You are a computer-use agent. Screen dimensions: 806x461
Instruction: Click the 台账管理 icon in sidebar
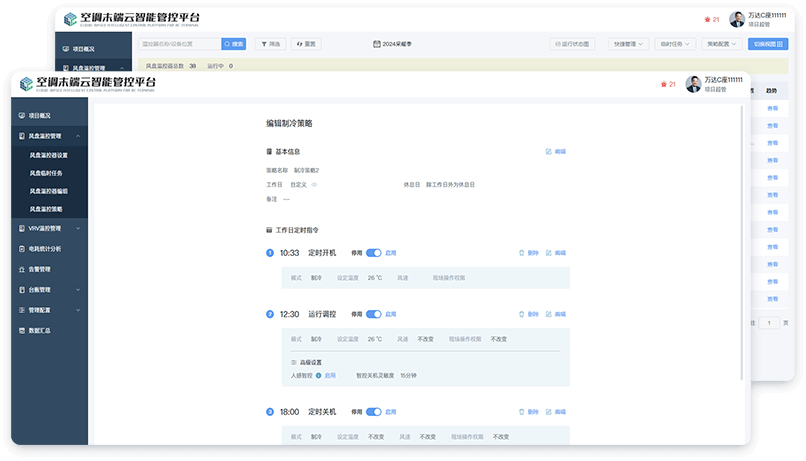22,290
